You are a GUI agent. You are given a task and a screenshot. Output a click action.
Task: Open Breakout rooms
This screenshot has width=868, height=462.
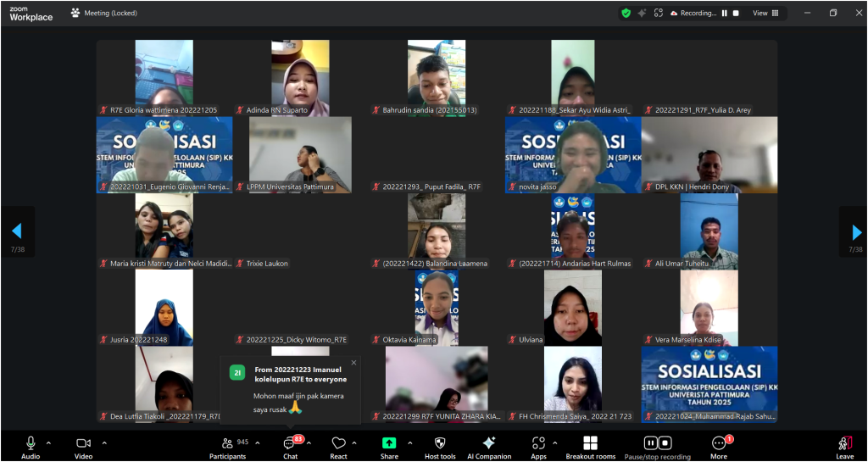(591, 447)
